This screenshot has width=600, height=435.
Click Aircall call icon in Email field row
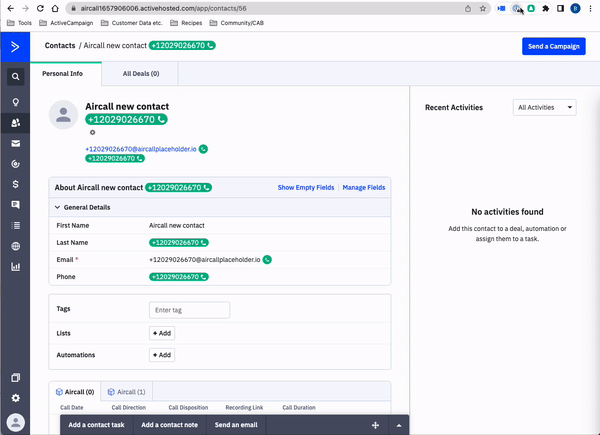pyautogui.click(x=267, y=259)
